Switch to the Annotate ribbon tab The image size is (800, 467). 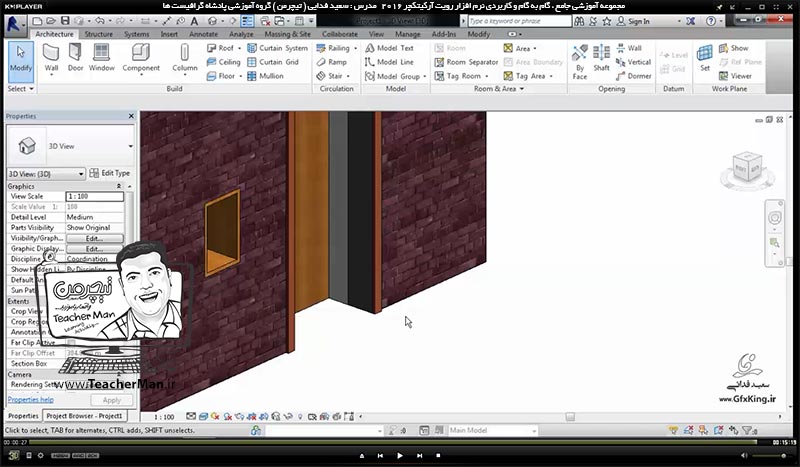pos(203,34)
